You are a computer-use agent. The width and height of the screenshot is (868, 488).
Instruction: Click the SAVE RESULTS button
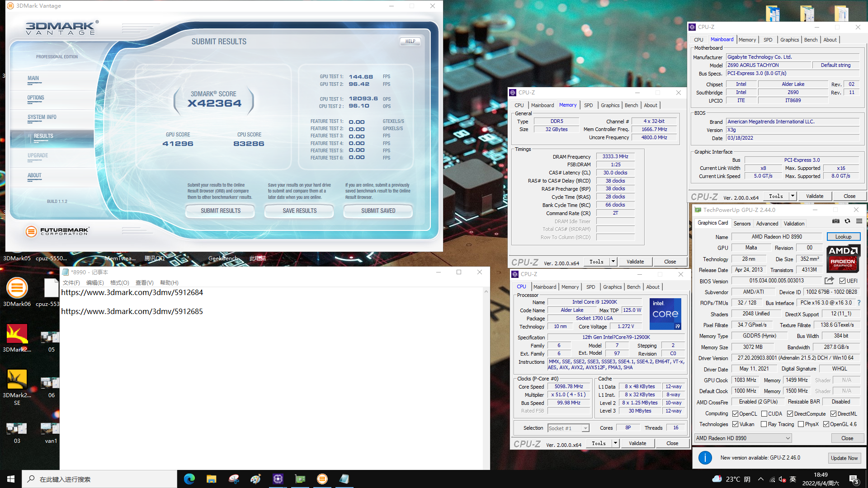(299, 211)
